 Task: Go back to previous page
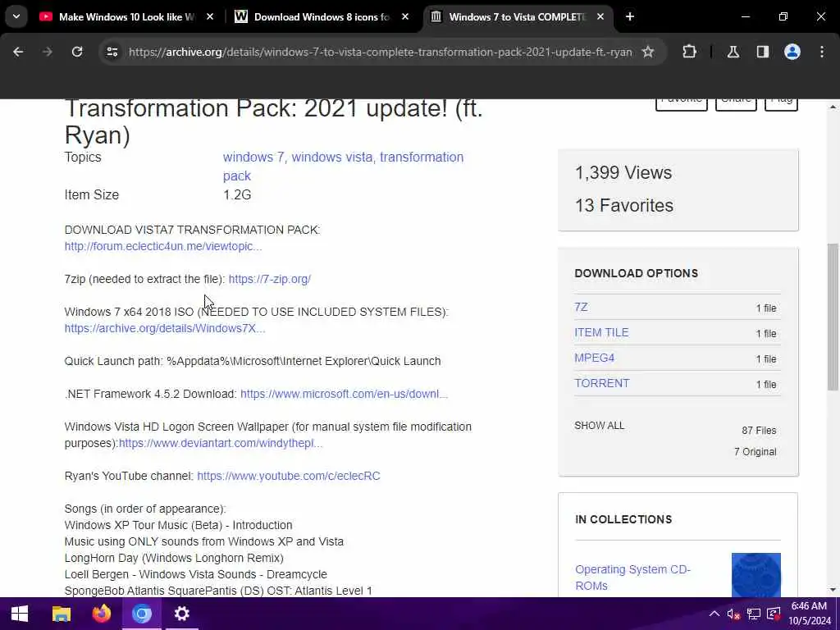18,52
